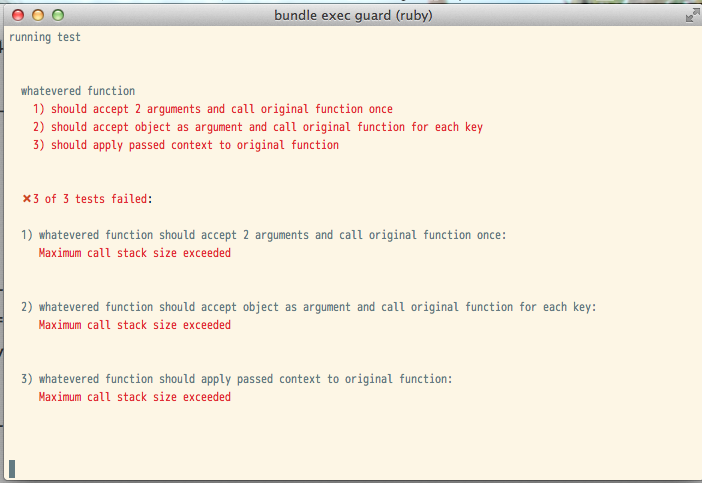Click the green zoom window button

tap(57, 15)
